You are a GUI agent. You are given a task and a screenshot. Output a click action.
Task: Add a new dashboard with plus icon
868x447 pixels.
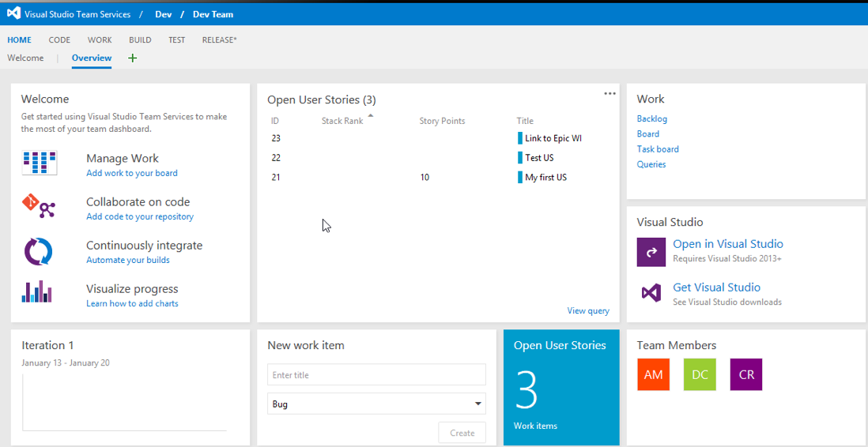(x=132, y=58)
